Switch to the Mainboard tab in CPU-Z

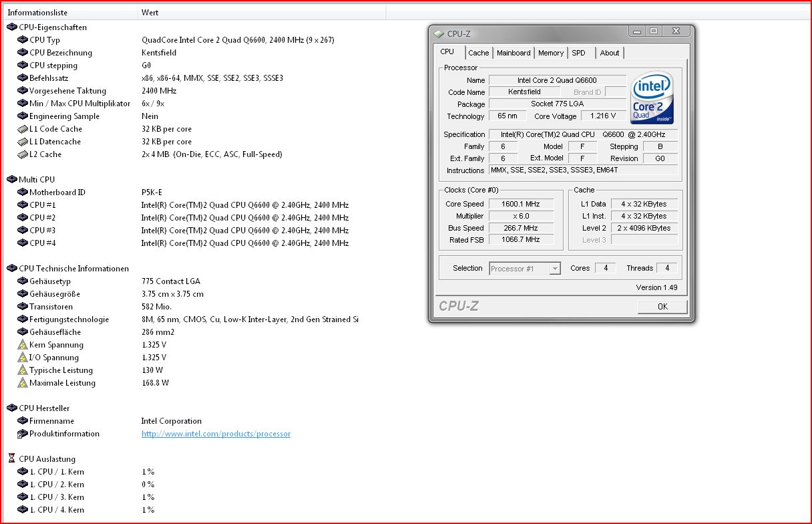[x=514, y=53]
